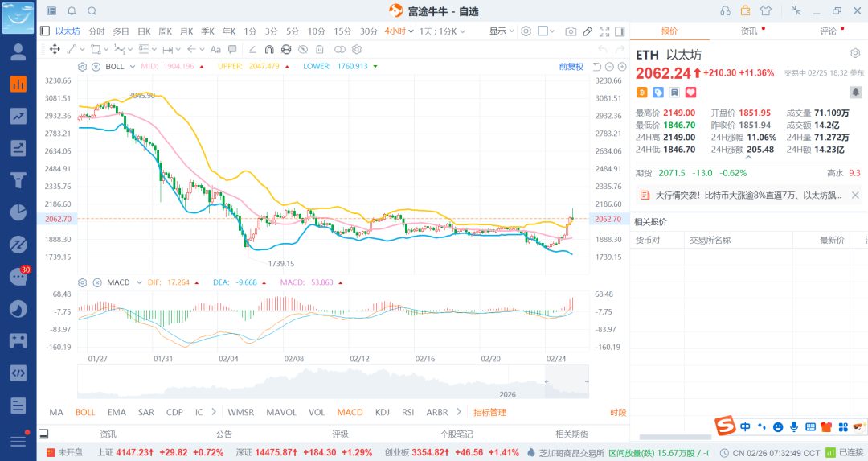Remove the MACD indicator with its X icon
The height and width of the screenshot is (461, 868).
[x=96, y=282]
